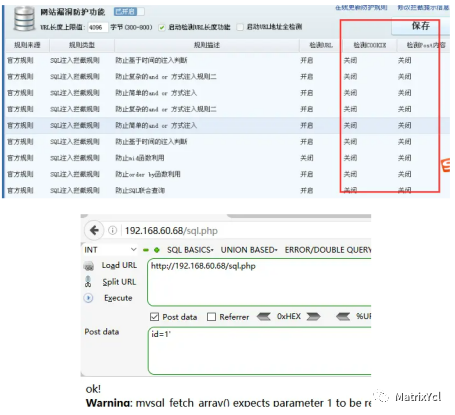Expand the SQL BASICS menu

[x=190, y=250]
